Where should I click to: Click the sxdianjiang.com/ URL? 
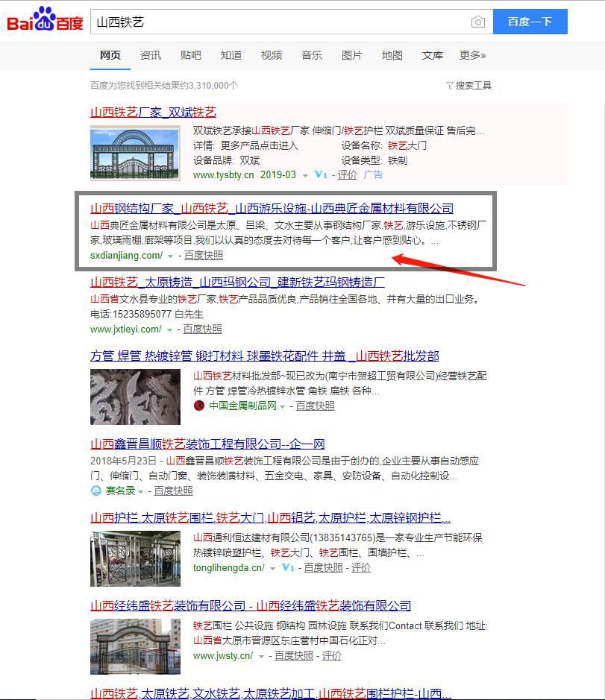(x=127, y=256)
